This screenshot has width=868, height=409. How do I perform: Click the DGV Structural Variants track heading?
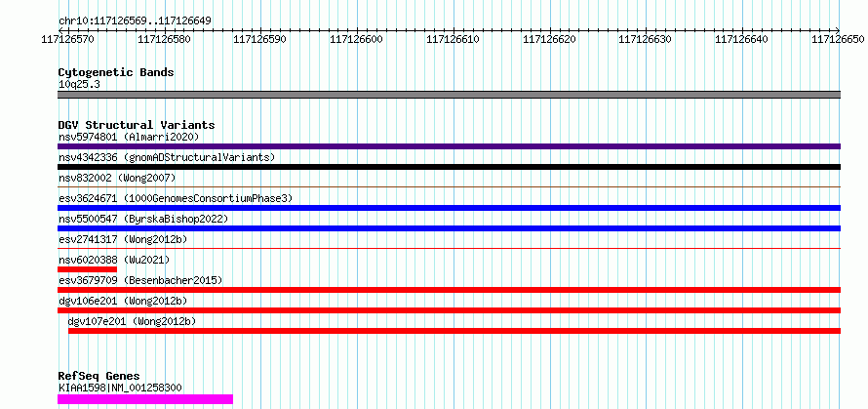[137, 125]
